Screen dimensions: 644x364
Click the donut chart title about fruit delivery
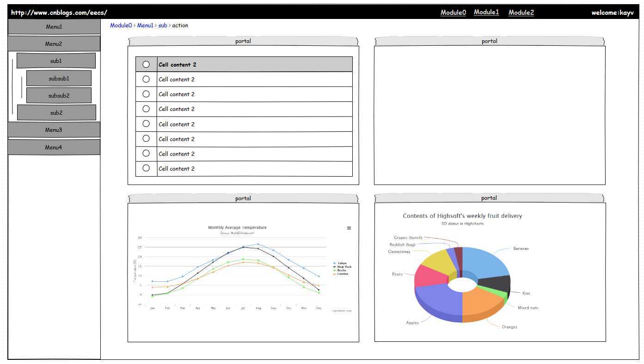462,216
